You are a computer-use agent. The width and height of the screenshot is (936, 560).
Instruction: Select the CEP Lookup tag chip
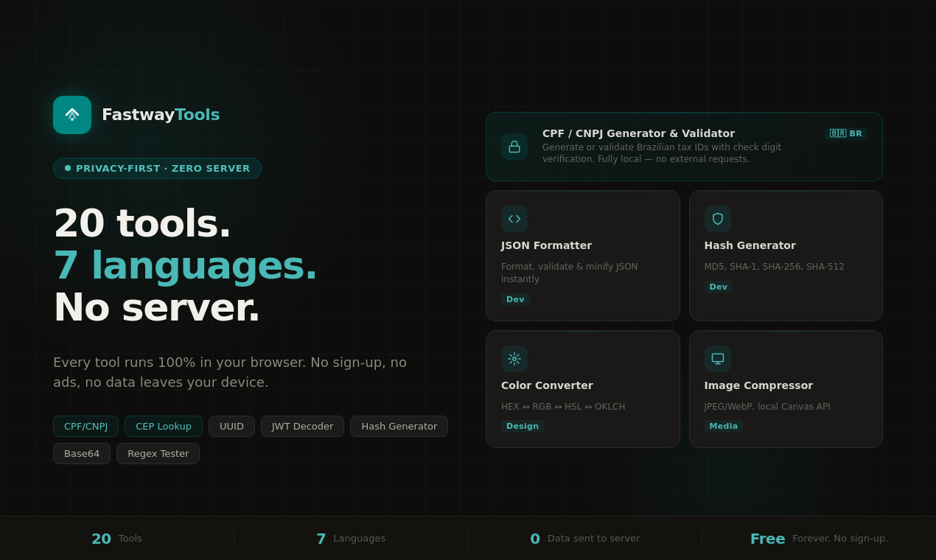164,426
